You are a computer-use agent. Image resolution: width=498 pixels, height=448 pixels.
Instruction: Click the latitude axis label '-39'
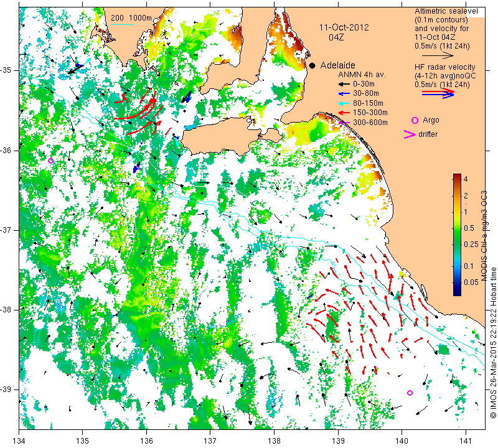click(x=6, y=390)
